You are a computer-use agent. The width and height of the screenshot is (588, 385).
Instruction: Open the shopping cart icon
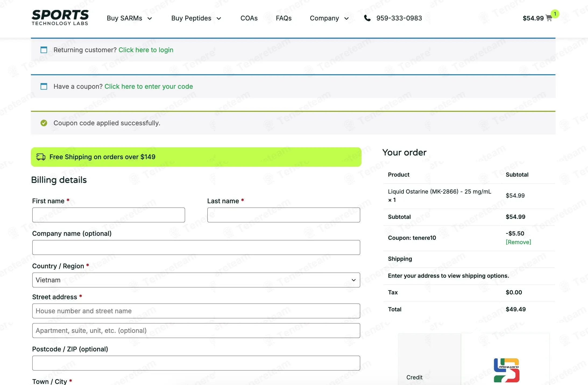coord(549,18)
